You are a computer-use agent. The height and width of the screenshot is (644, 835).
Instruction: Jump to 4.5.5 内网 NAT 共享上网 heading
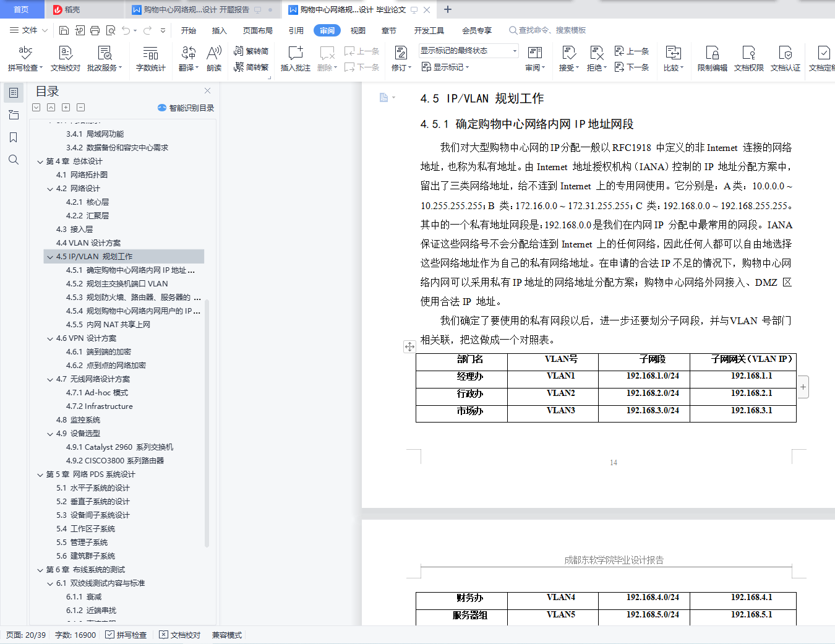(x=108, y=325)
